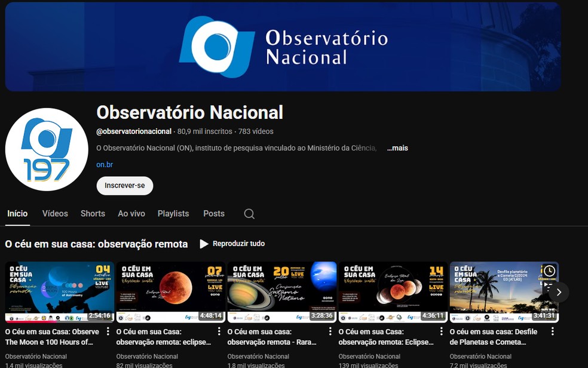Viewport: 588px width, 368px height.
Task: Open the Shorts tab
Action: pyautogui.click(x=93, y=214)
